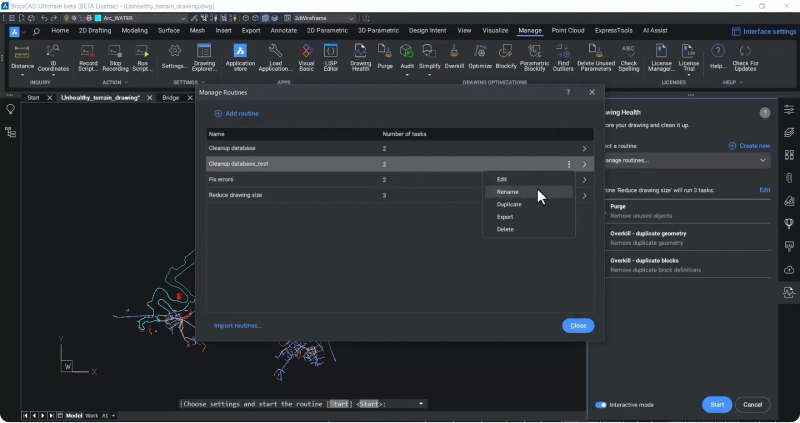
Task: Expand the Reduce drawing size routine
Action: 584,195
